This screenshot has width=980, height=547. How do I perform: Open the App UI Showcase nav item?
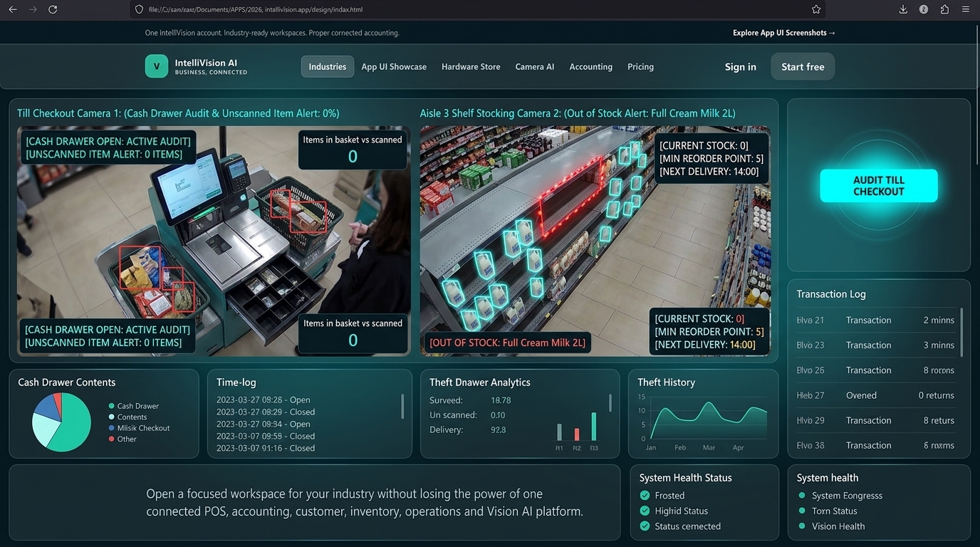click(x=394, y=67)
